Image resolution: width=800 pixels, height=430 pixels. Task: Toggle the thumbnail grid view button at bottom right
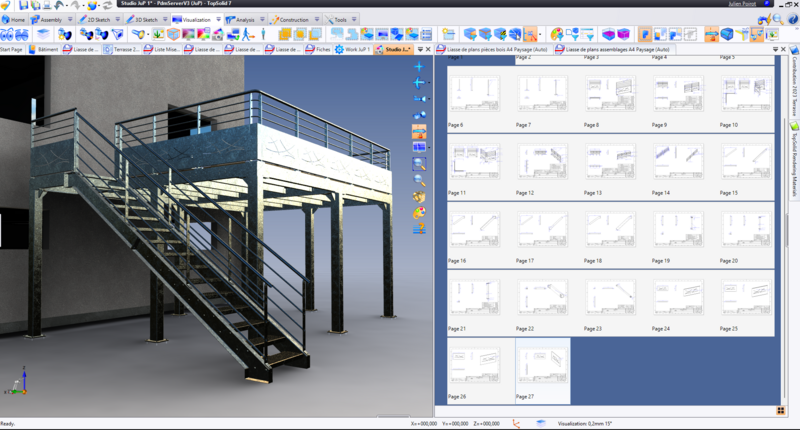(x=779, y=409)
